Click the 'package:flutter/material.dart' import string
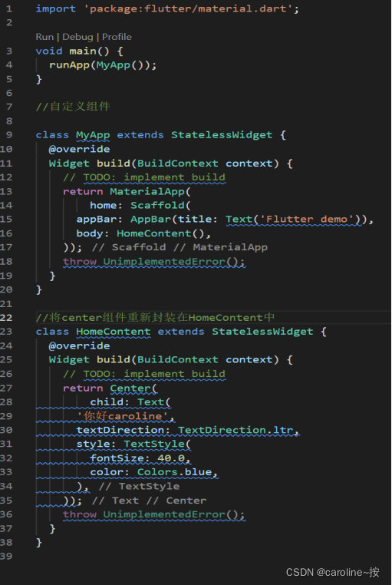The width and height of the screenshot is (392, 585). coord(188,8)
